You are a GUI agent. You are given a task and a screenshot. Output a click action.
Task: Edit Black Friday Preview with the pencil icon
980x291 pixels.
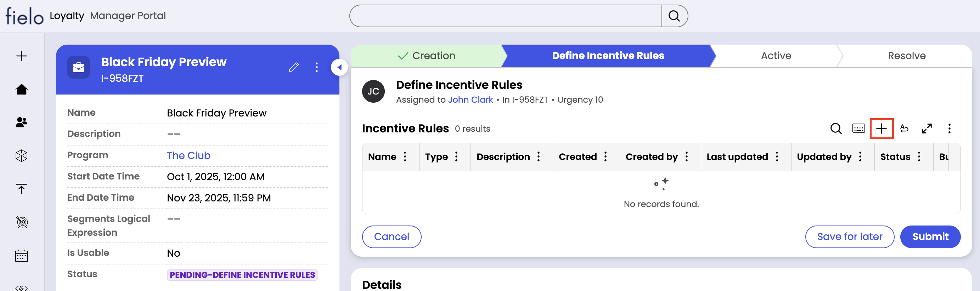(x=294, y=68)
